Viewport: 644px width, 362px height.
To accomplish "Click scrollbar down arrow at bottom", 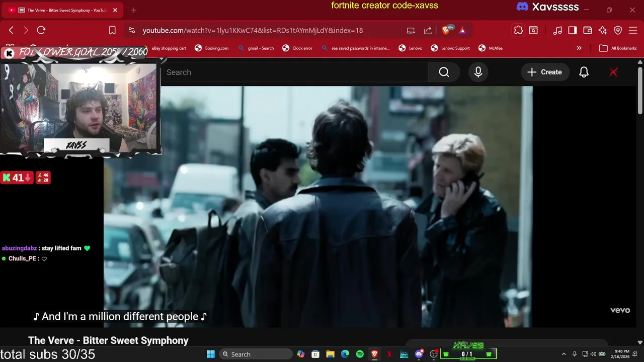I will [640, 342].
